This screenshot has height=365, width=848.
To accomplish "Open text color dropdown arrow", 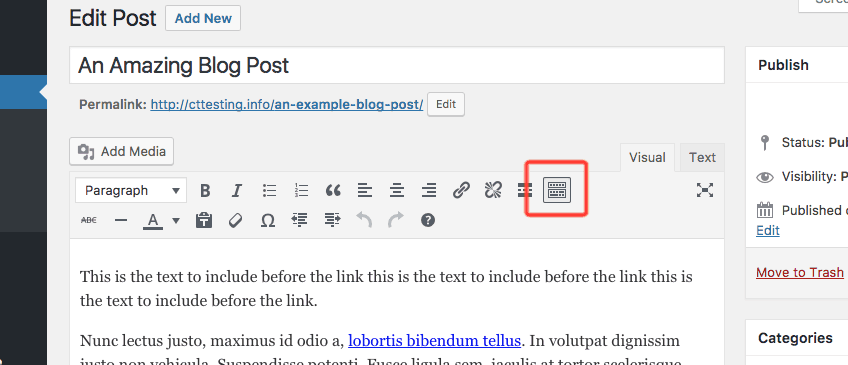I will coord(176,221).
